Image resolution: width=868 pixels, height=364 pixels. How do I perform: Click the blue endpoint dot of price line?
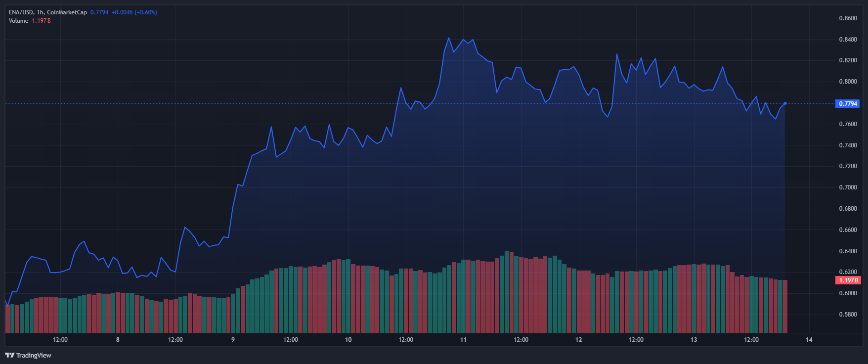coord(785,103)
